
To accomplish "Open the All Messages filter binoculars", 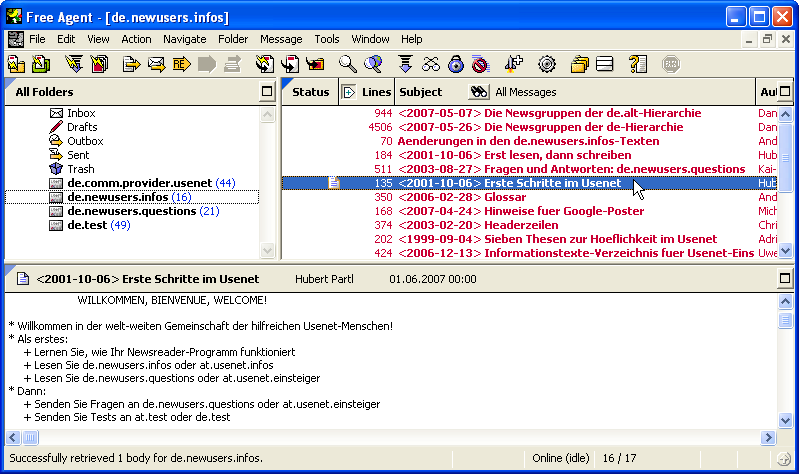I will point(479,92).
